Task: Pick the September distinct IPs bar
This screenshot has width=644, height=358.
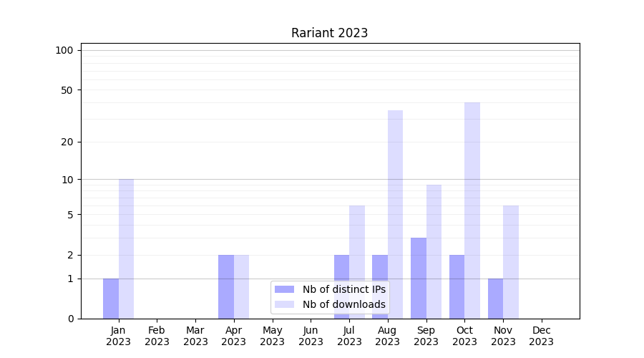Action: click(419, 278)
